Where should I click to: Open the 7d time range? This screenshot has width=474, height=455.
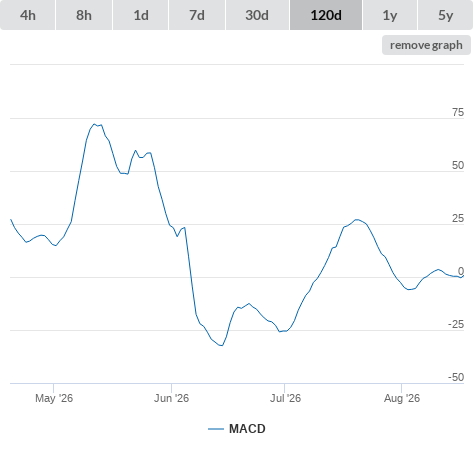197,15
